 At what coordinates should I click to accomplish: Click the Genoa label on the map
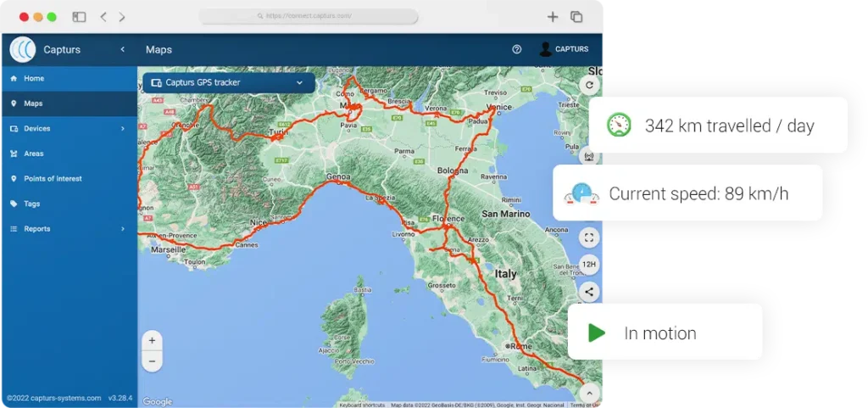(338, 176)
